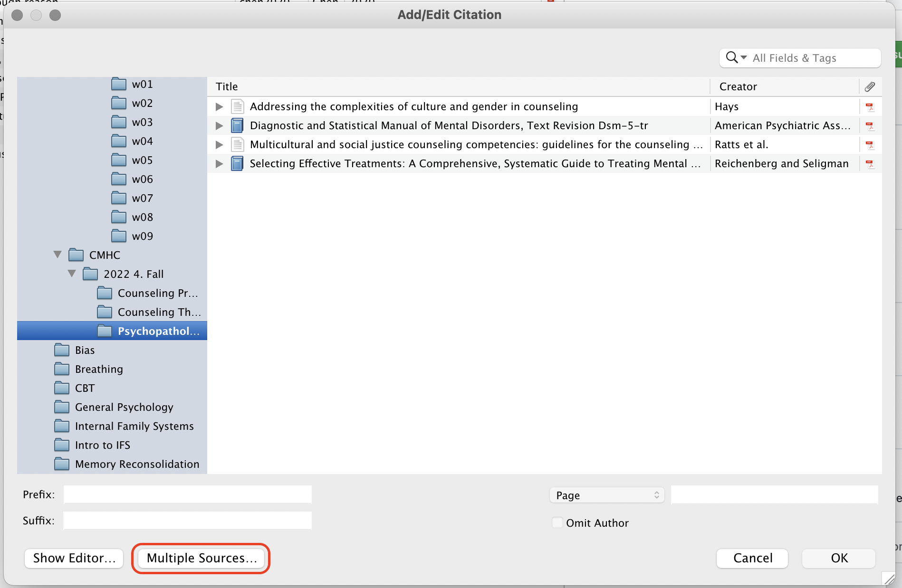Expand the Hays citation disclosure triangle
Image resolution: width=902 pixels, height=588 pixels.
[x=219, y=106]
